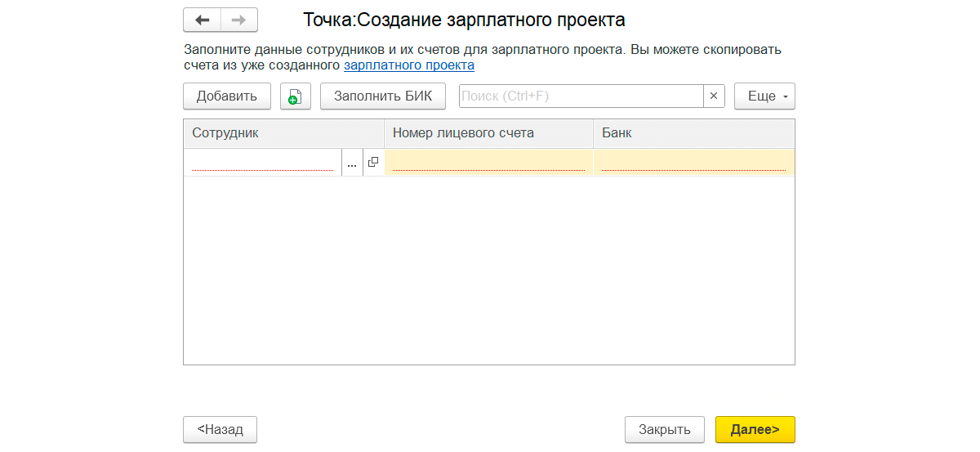This screenshot has height=452, width=980.
Task: Select the Банк column header
Action: 693,133
